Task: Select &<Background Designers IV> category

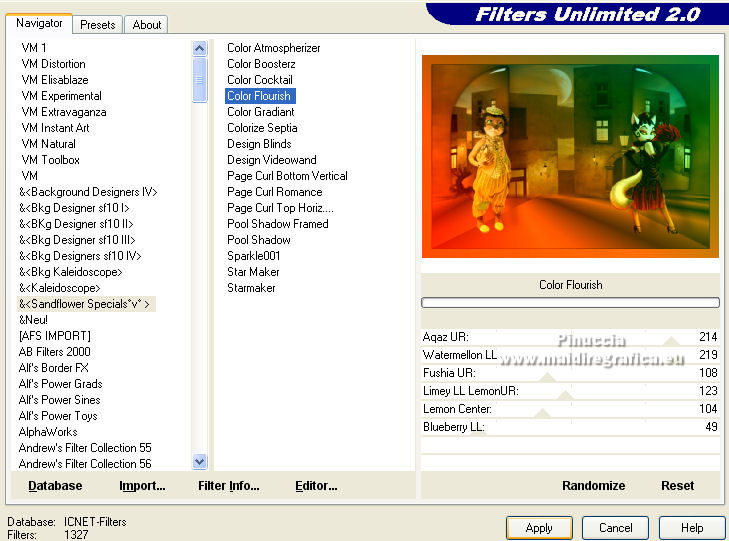Action: click(88, 192)
